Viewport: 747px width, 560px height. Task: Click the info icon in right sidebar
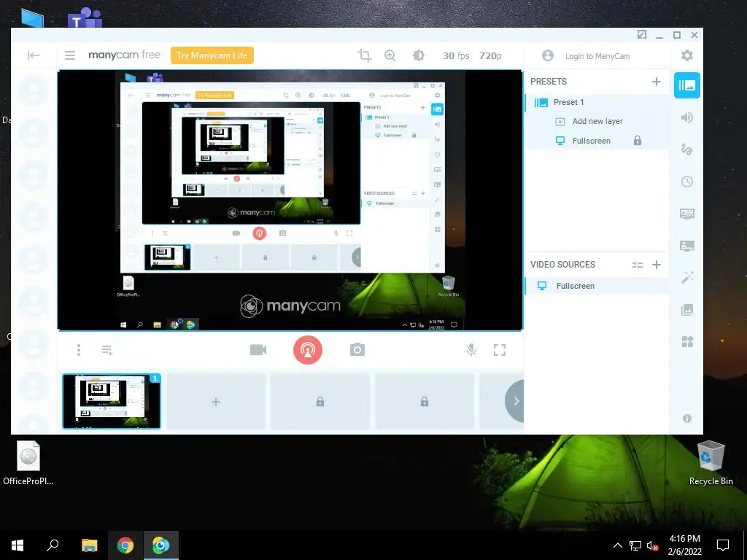click(x=687, y=419)
